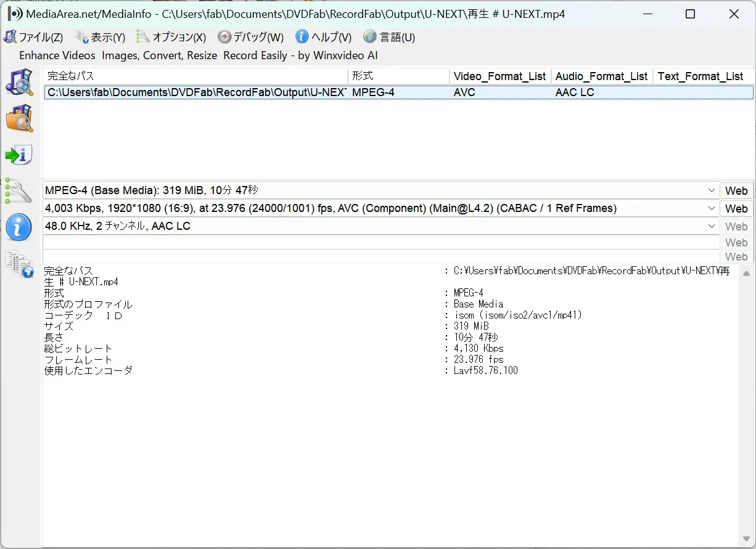Click scrollbar down arrow in details pane
This screenshot has height=549, width=756.
746,539
